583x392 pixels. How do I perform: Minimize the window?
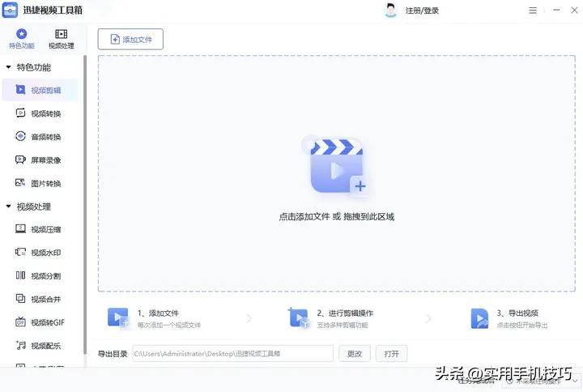pos(556,11)
